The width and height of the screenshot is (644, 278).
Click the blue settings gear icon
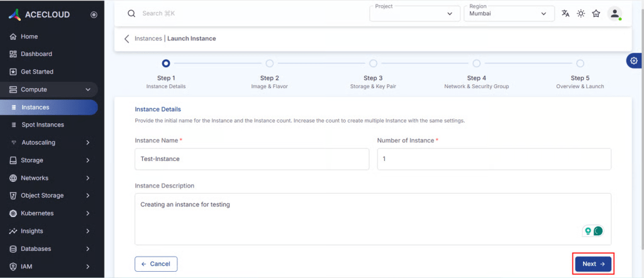[634, 60]
